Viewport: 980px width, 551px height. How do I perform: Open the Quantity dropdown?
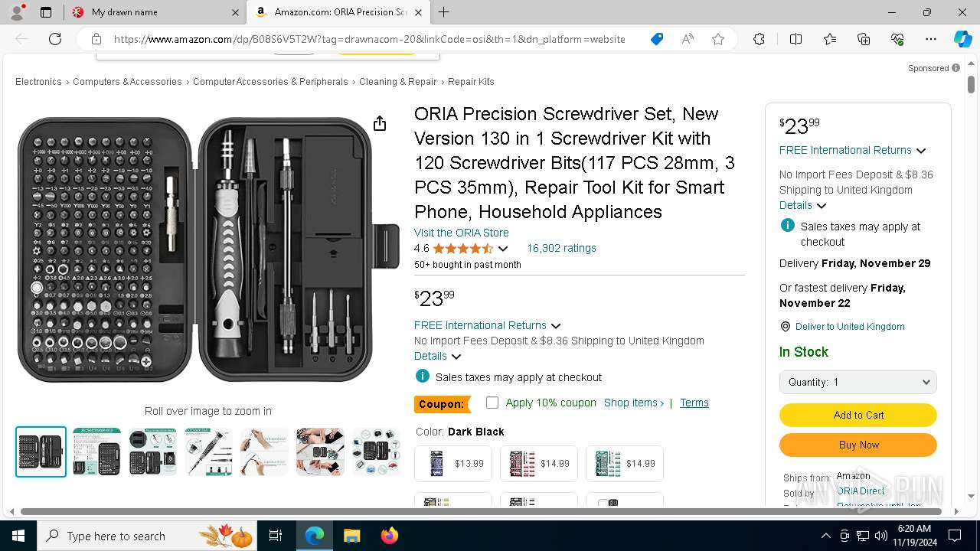pyautogui.click(x=857, y=382)
